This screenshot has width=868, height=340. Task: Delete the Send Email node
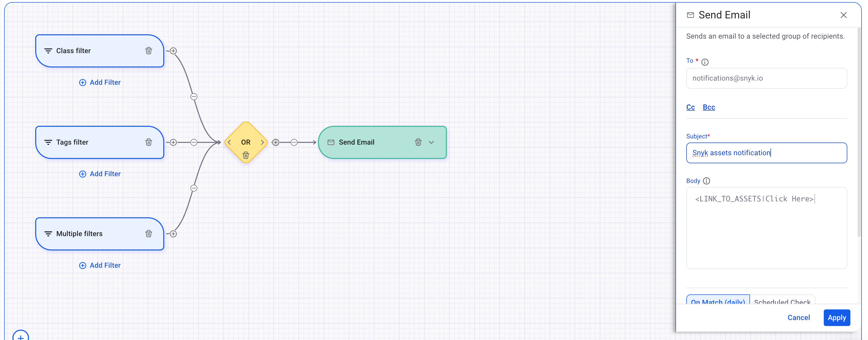pyautogui.click(x=418, y=142)
